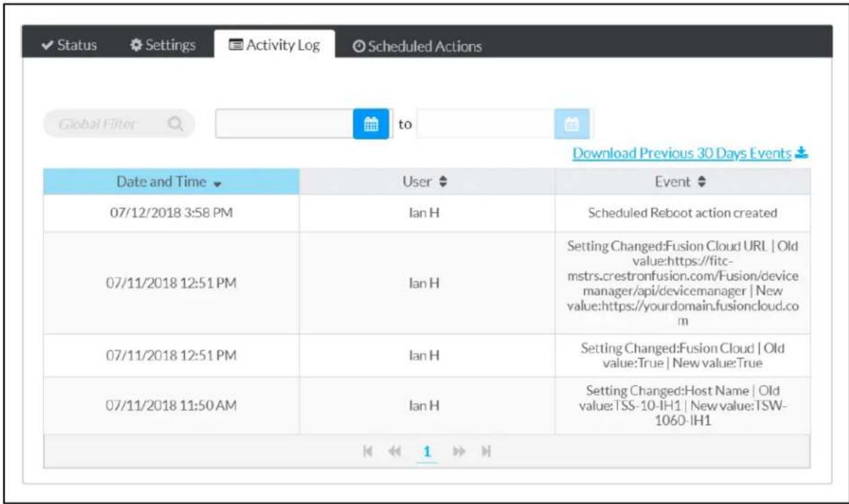Screen dimensions: 849x504
Task: Click the Host Name setting changed event
Action: coord(683,406)
